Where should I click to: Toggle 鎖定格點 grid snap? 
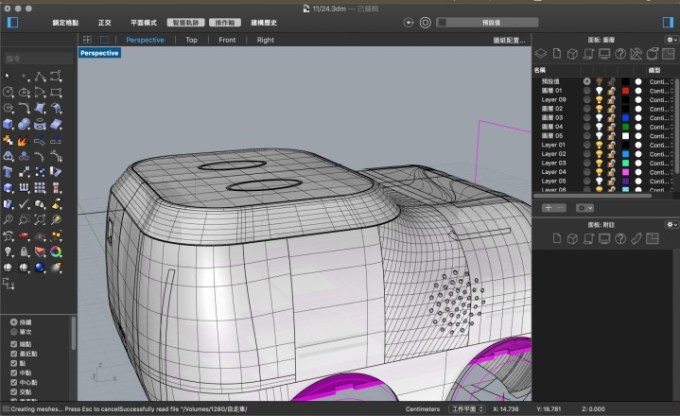65,23
